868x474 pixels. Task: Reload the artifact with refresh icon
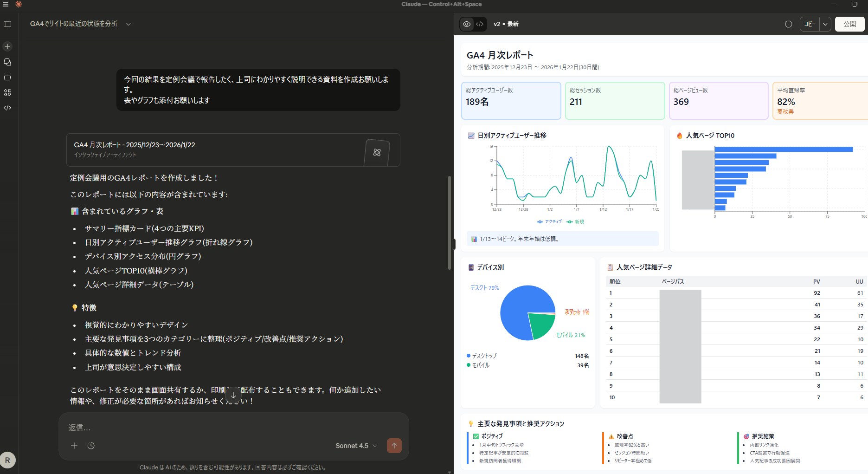click(788, 24)
